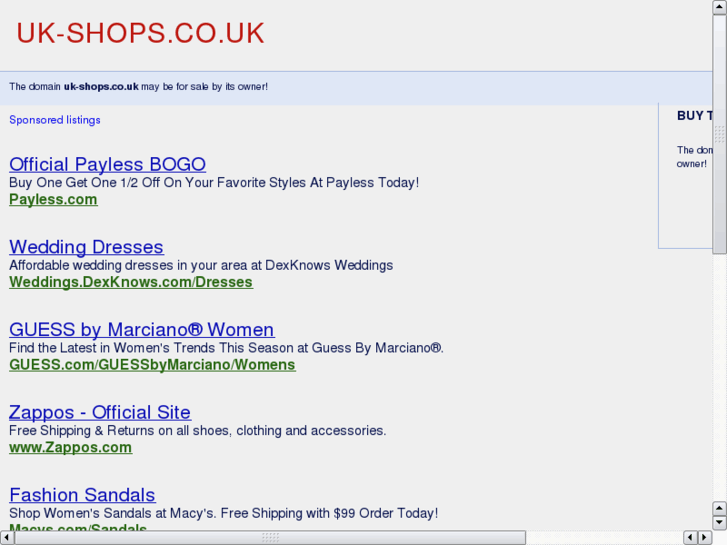Open the Zappos - Official Site link
Image resolution: width=727 pixels, height=545 pixels.
click(x=100, y=412)
